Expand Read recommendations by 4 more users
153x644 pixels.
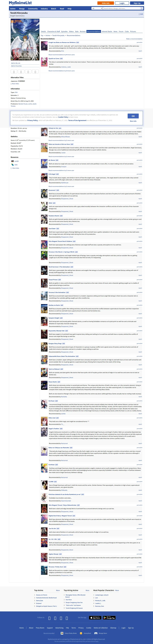62,55
